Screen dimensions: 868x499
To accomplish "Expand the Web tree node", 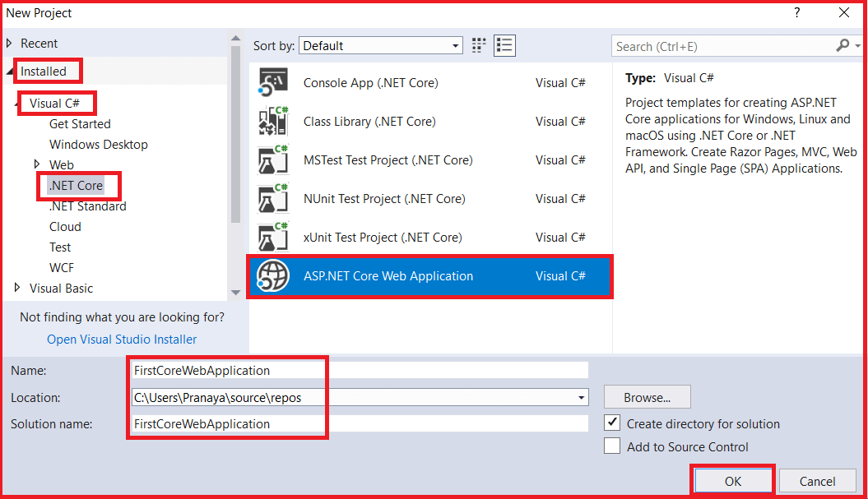I will 37,164.
